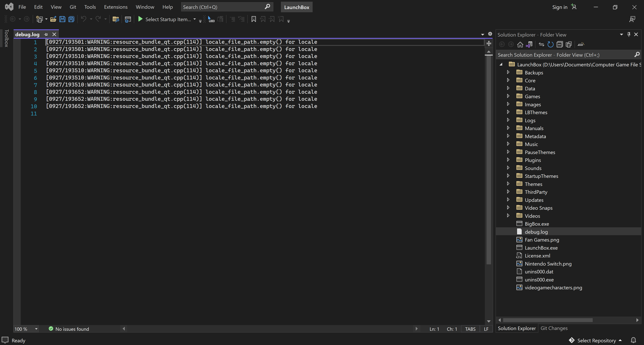
Task: Click the Sign in link
Action: [560, 7]
